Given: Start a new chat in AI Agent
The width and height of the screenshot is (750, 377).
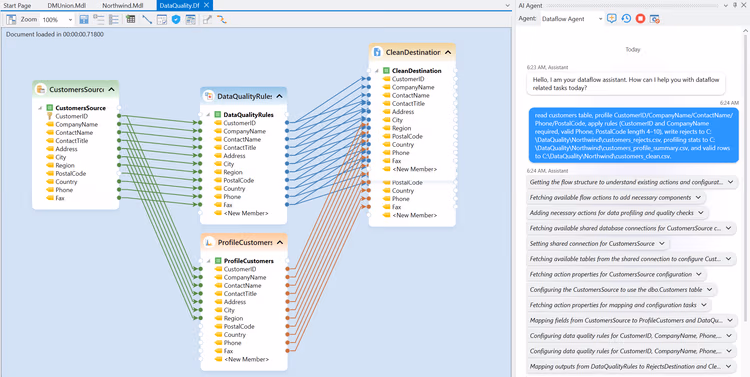Looking at the screenshot, I should pos(611,19).
